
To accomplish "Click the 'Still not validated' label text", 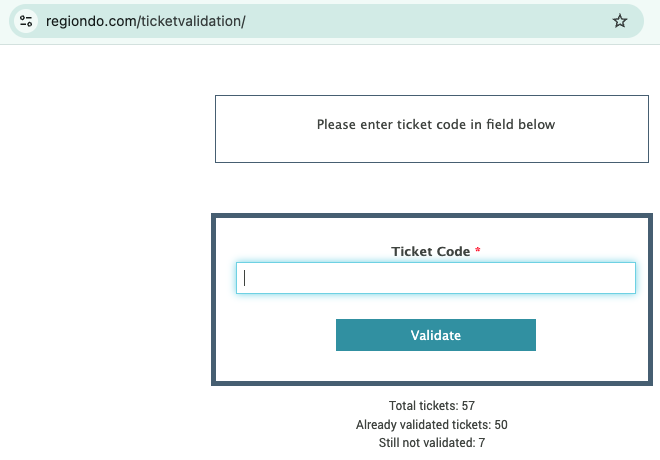I will click(x=427, y=443).
